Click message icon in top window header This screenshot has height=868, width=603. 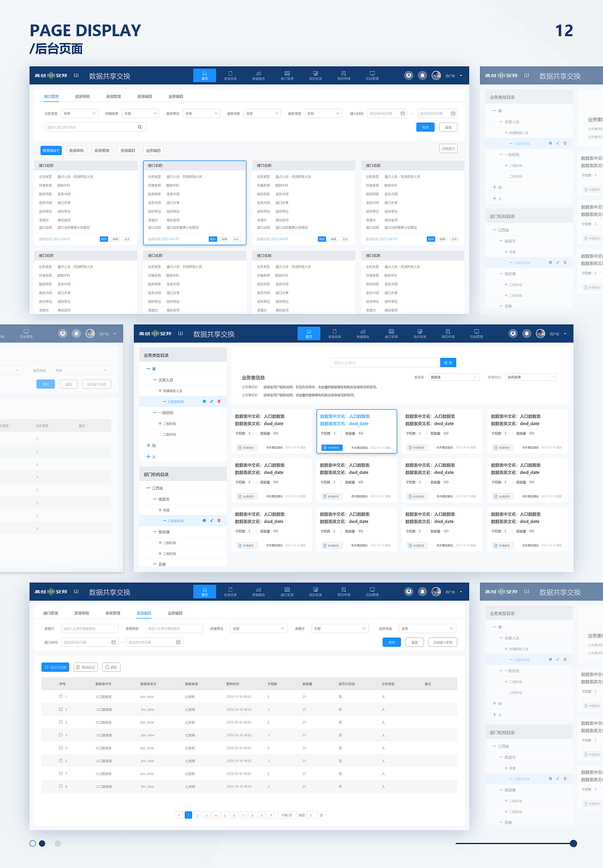(409, 75)
